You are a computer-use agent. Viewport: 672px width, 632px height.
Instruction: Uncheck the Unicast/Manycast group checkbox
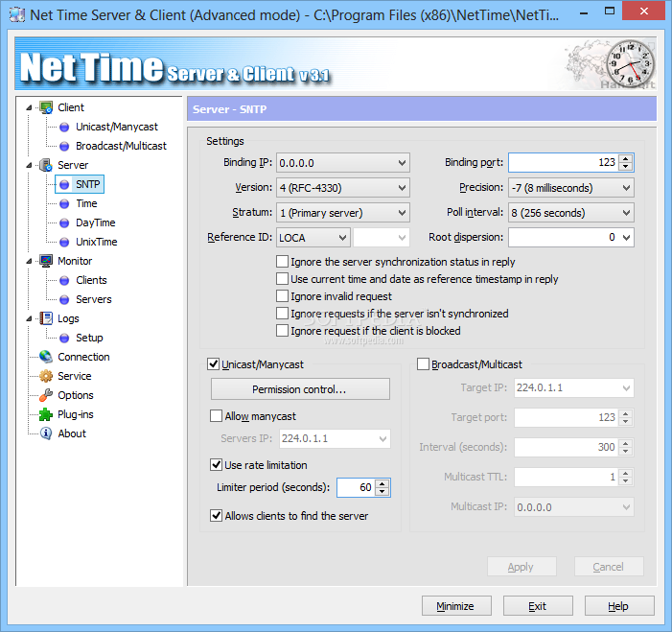click(x=214, y=364)
